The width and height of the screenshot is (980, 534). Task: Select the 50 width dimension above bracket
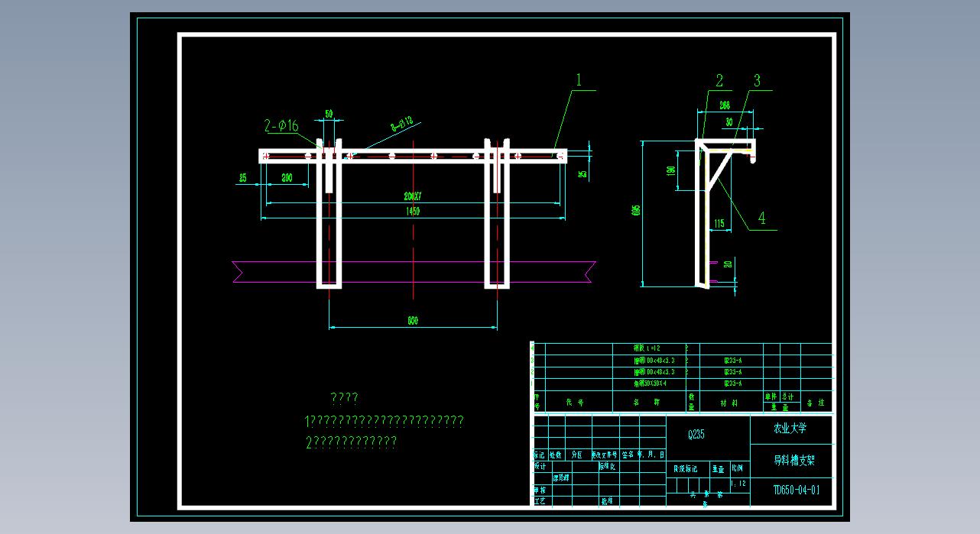[x=329, y=114]
